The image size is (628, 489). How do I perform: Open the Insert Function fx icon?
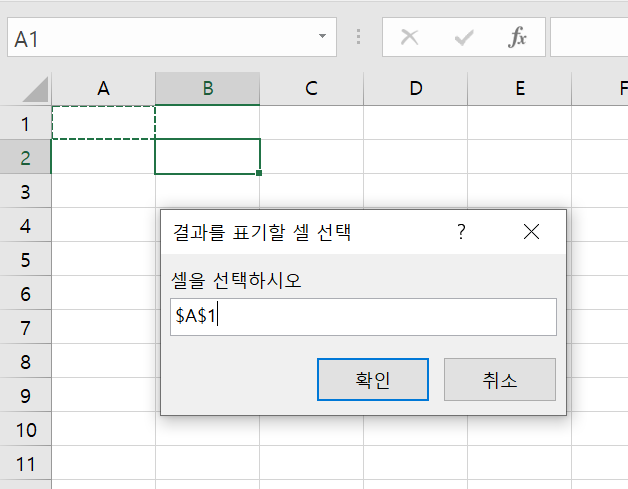(517, 37)
